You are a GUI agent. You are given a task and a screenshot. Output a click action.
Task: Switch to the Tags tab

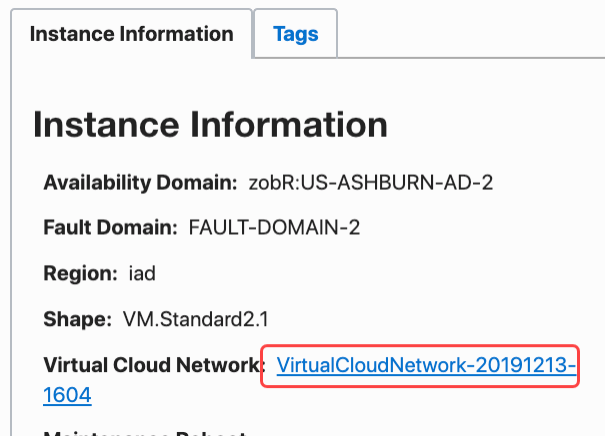tap(295, 34)
